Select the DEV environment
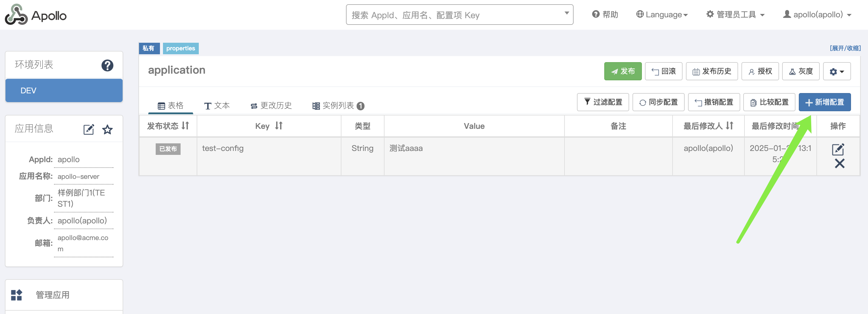 click(x=64, y=91)
